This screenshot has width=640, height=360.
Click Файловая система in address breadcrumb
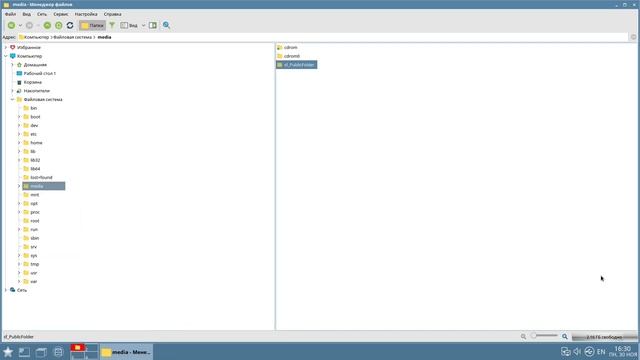pos(73,37)
